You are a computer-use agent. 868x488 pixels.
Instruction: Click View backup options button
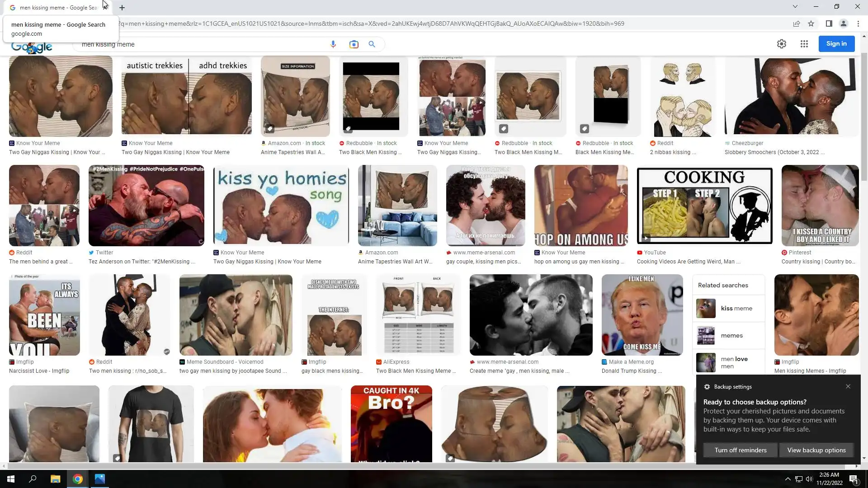pos(816,450)
